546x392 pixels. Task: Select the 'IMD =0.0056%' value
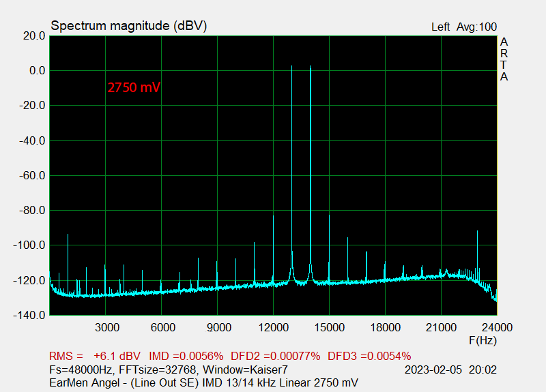pyautogui.click(x=186, y=356)
